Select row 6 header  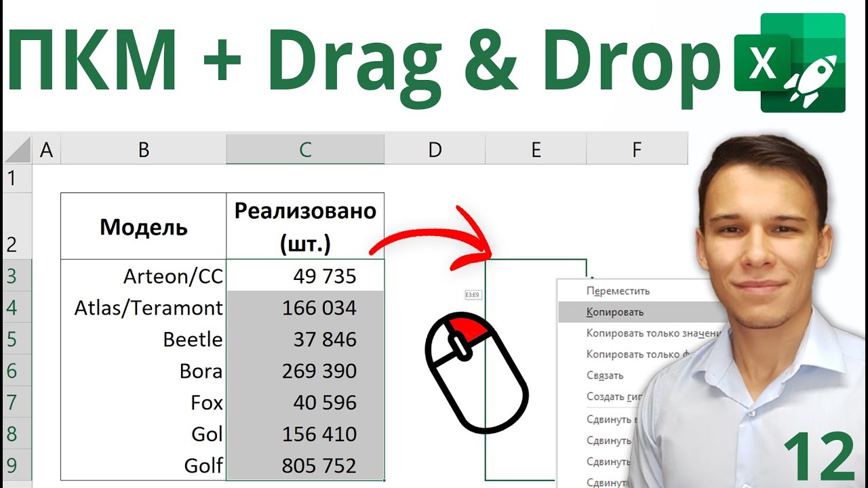(18, 371)
